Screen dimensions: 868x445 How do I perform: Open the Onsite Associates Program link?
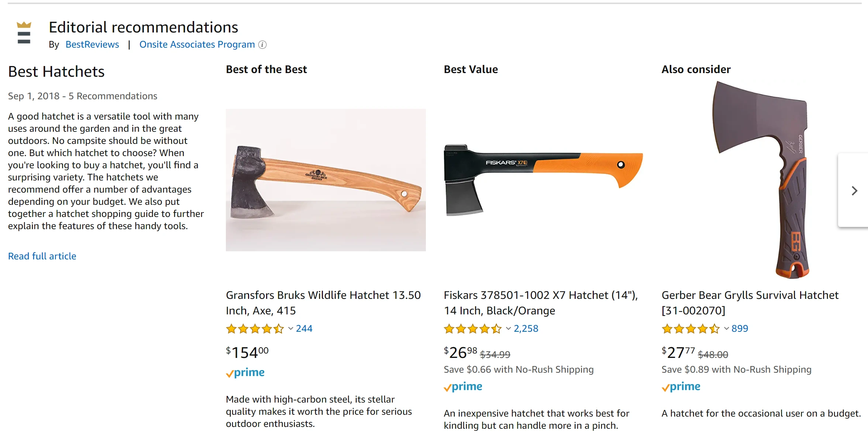(x=197, y=45)
